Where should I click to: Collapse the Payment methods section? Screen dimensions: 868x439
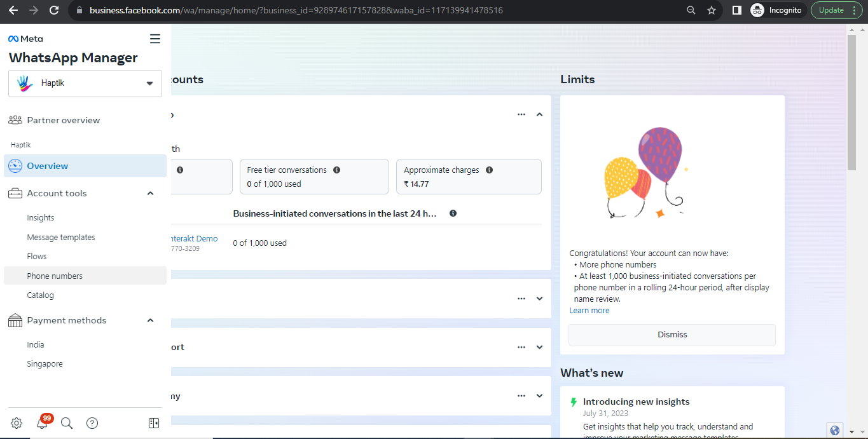tap(150, 320)
